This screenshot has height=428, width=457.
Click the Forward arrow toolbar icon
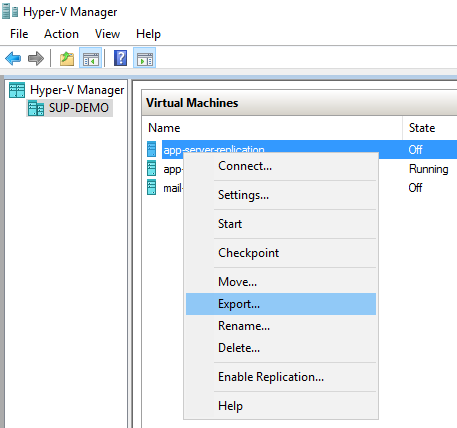point(36,58)
